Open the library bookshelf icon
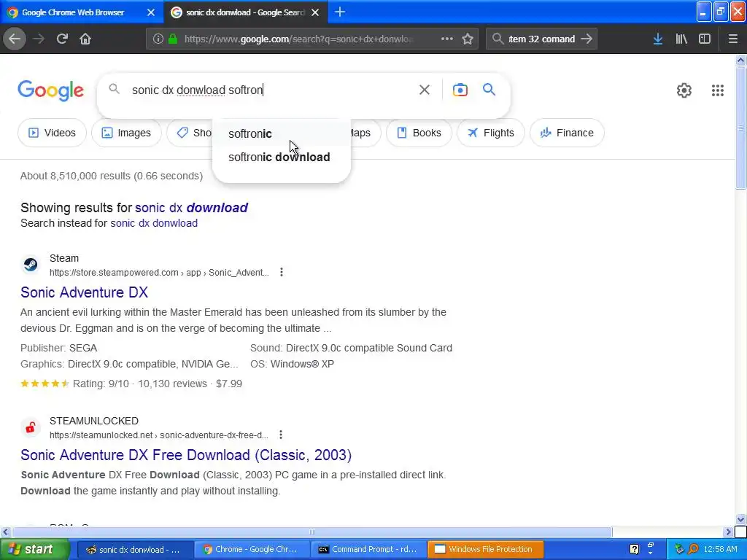Screen dimensions: 747x560 point(681,39)
